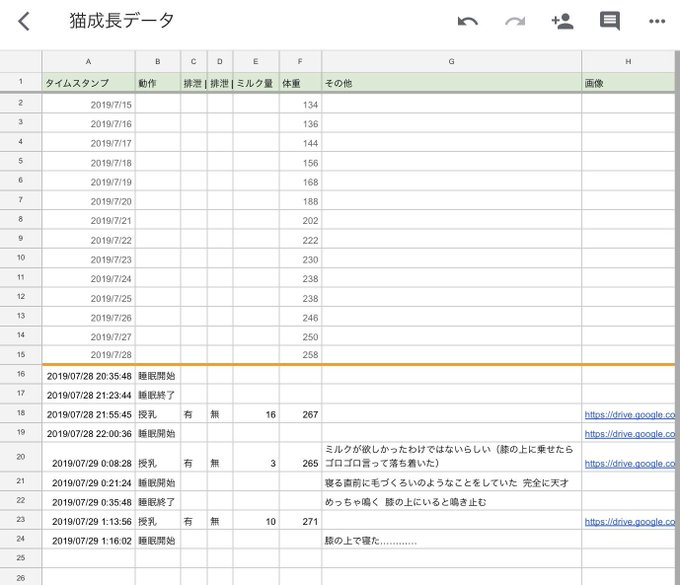Select the milk amount cell 10
Viewport: 680px width, 585px height.
point(256,522)
